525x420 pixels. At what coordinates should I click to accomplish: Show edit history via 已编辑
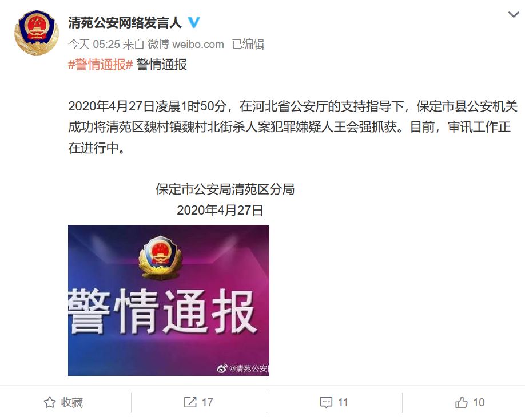[x=248, y=44]
